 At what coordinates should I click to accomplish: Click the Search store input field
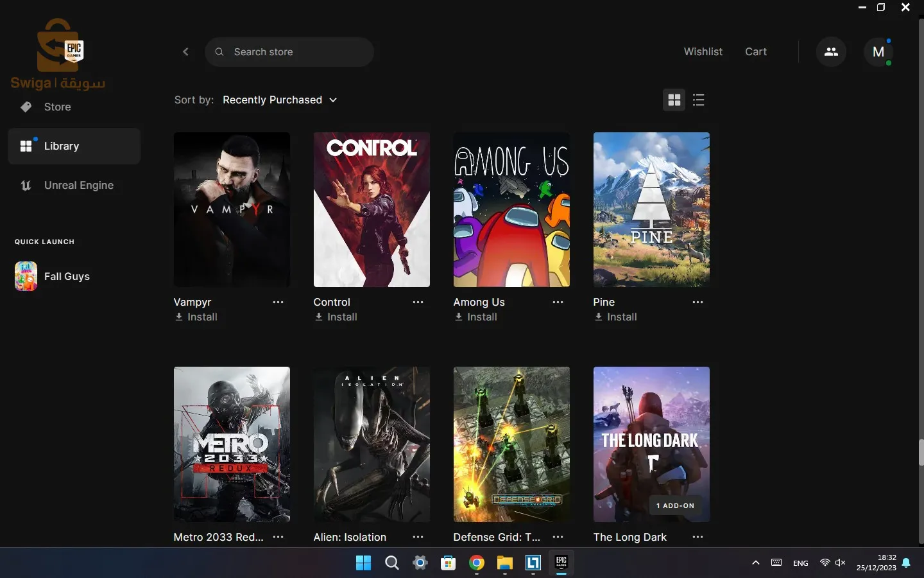pos(289,52)
